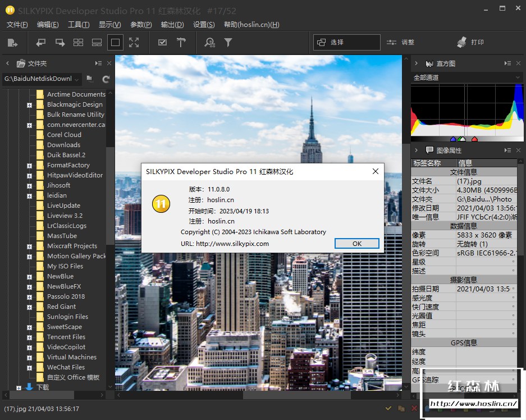The image size is (526, 420).
Task: Expand the leidian folder node
Action: [30, 196]
